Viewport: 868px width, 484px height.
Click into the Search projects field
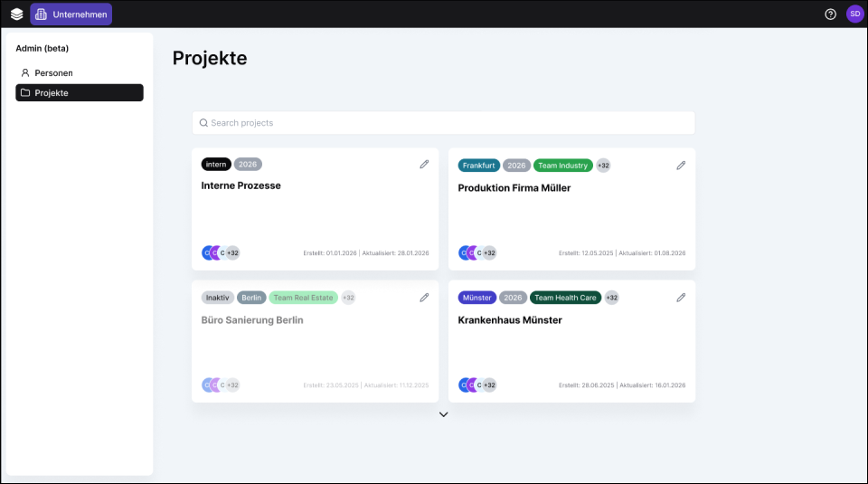click(443, 123)
